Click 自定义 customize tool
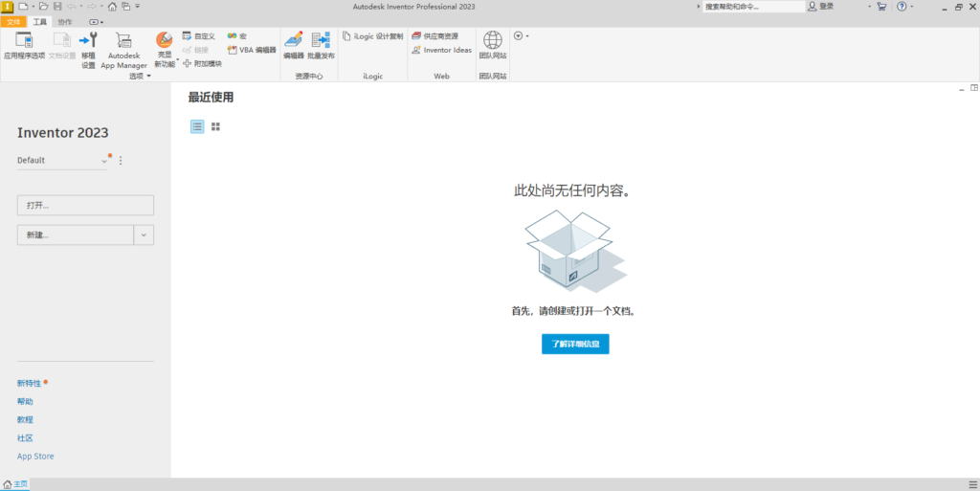The width and height of the screenshot is (980, 491). (x=199, y=36)
